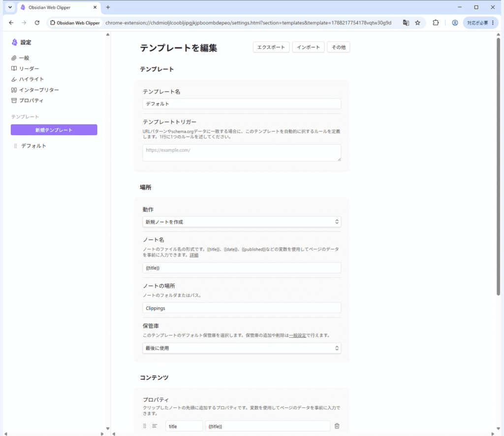This screenshot has width=504, height=436.
Task: Reload the page with refresh icon
Action: pyautogui.click(x=37, y=23)
